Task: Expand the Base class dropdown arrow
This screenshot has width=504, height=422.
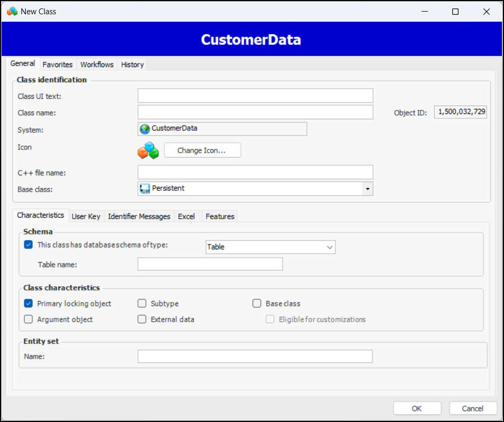Action: tap(367, 189)
